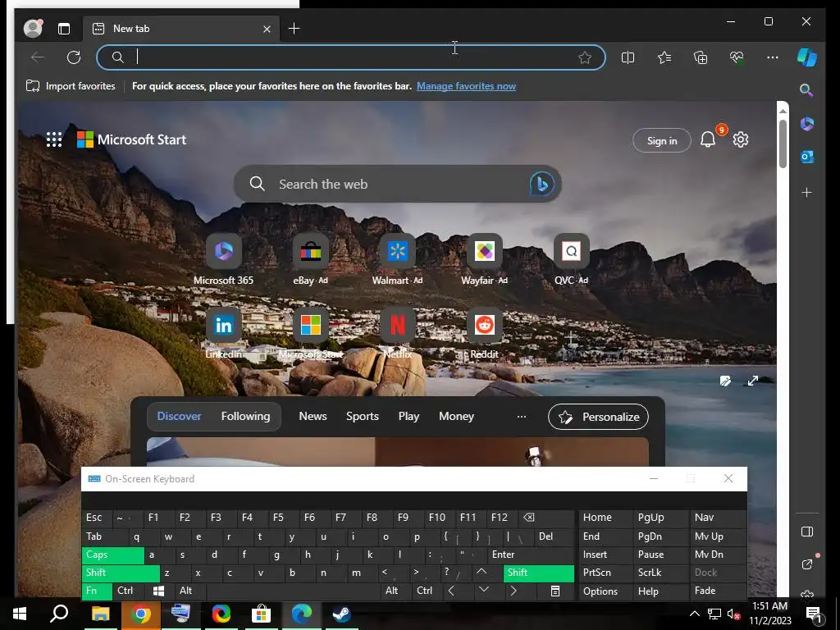Open the Reddit quick link
840x630 pixels.
484,333
